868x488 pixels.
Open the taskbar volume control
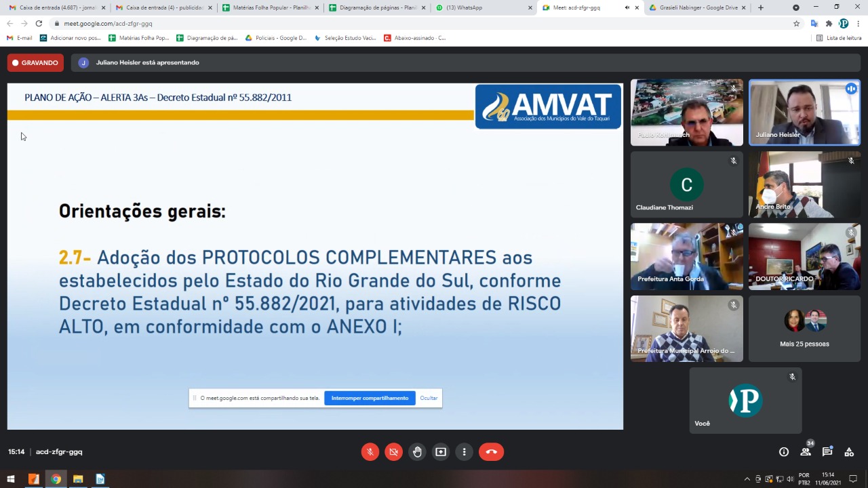tap(790, 479)
